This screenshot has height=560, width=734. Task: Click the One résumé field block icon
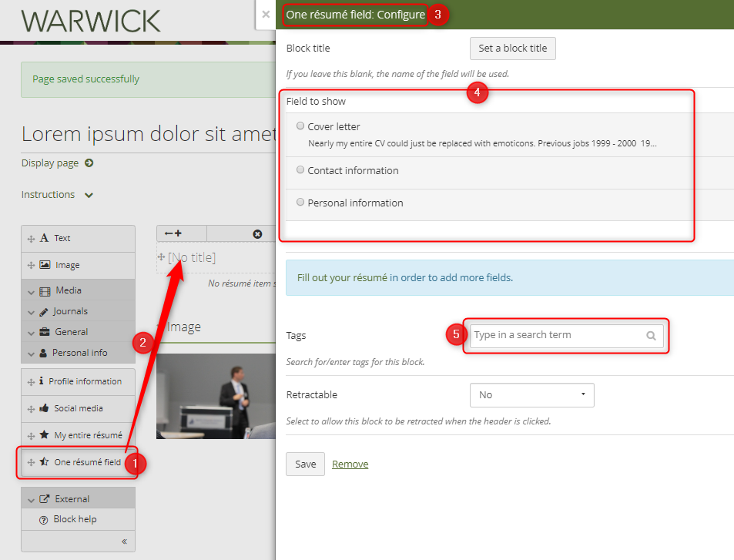tap(45, 462)
